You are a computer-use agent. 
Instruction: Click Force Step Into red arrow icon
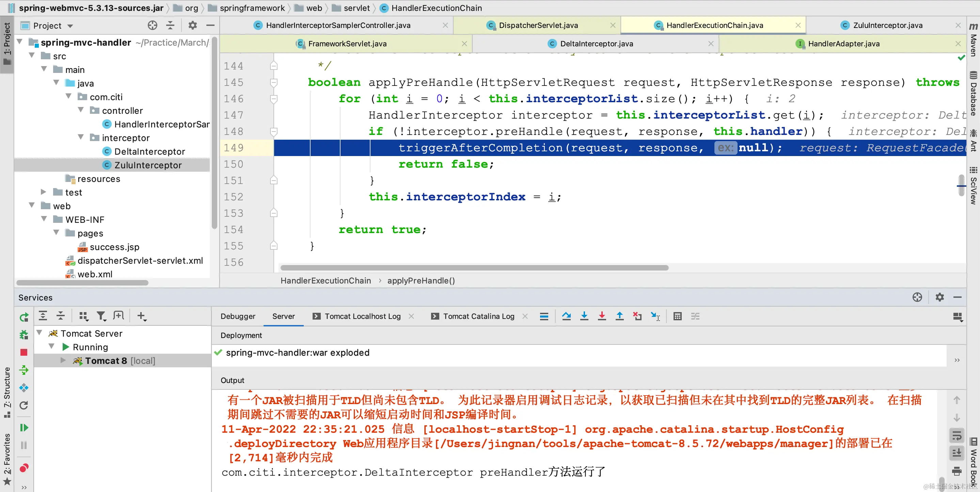[x=601, y=316]
